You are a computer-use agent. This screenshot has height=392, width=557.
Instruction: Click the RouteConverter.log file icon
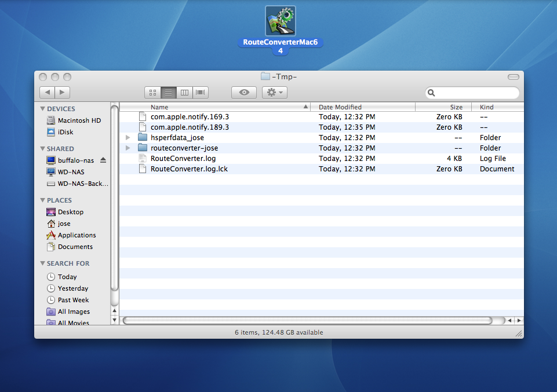143,158
